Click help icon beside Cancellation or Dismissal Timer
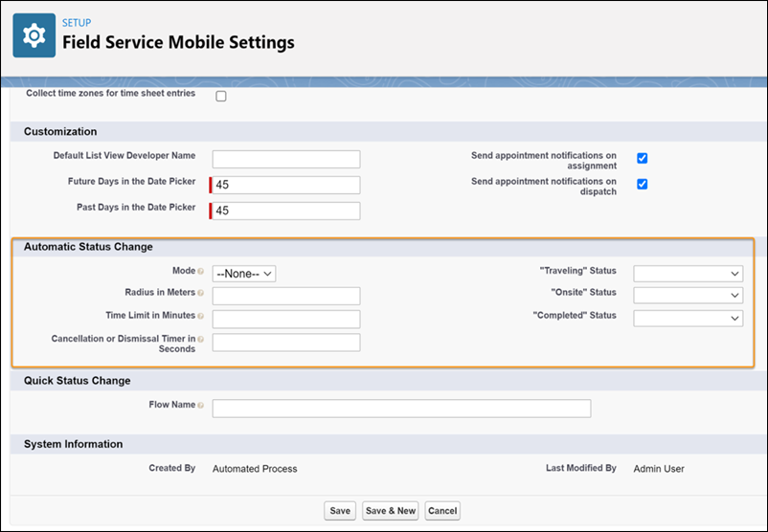Screen dimensions: 768x532 click(201, 339)
